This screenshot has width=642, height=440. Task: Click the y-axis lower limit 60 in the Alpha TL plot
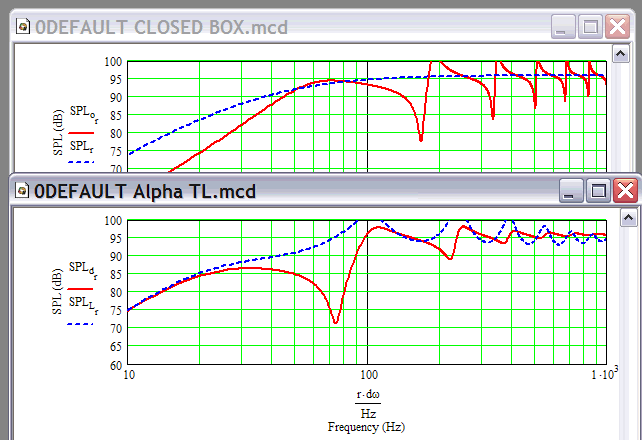(x=116, y=365)
